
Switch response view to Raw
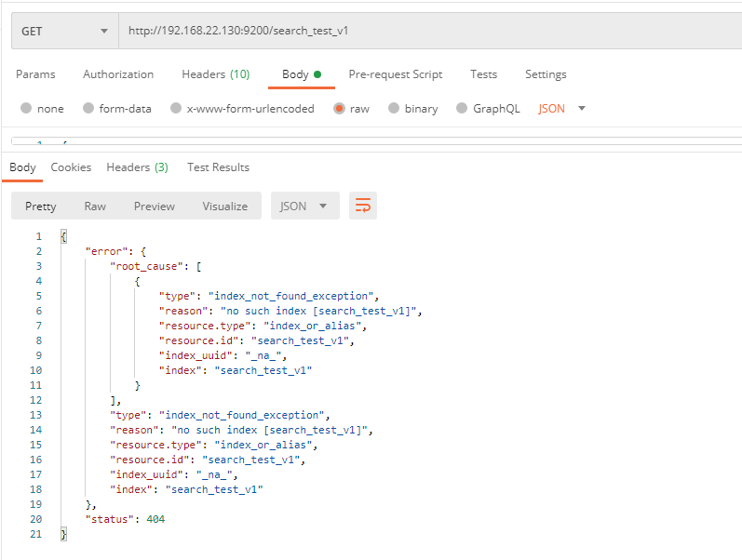(x=95, y=207)
